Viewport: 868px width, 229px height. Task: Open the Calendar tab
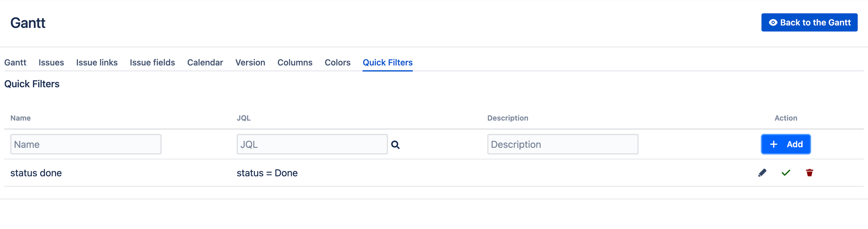coord(205,62)
